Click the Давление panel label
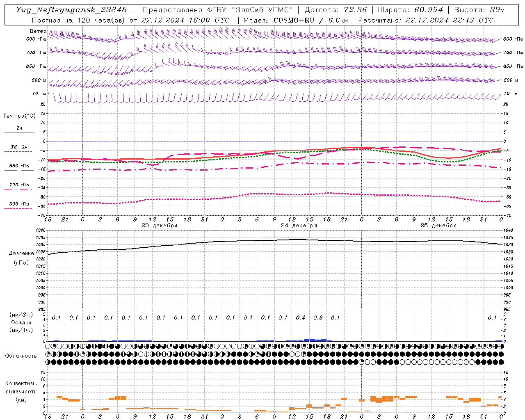Screen dimensions: 525x420 click(x=21, y=253)
